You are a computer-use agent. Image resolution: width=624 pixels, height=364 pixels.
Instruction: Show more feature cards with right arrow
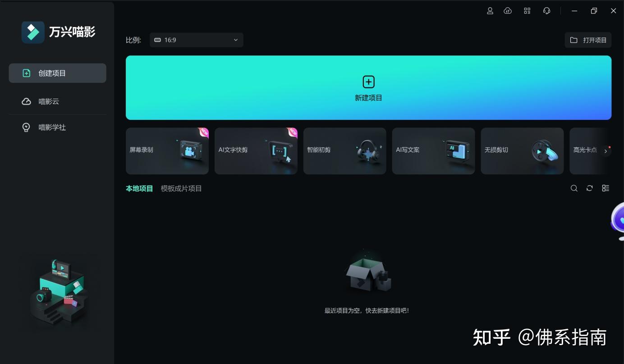coord(606,151)
